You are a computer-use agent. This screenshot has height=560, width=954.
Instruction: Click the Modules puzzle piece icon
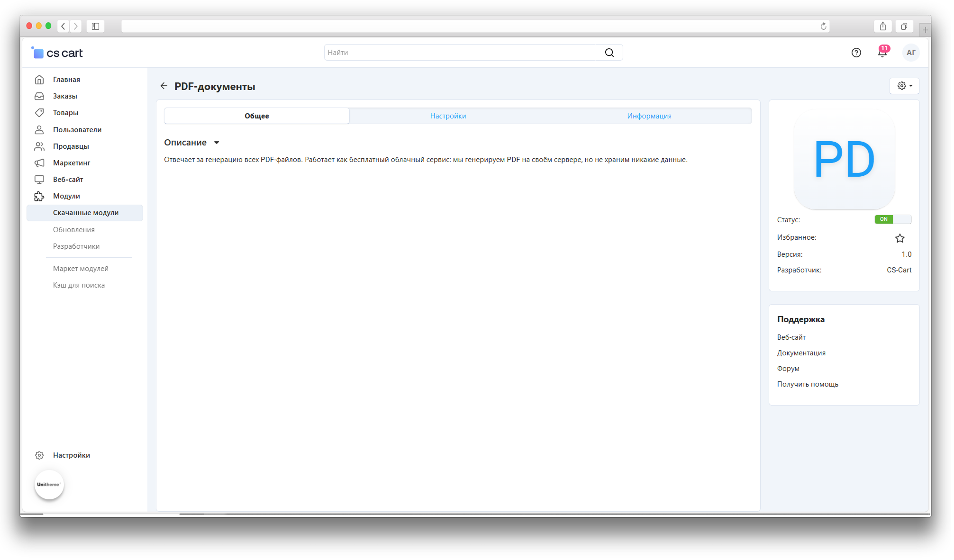pyautogui.click(x=39, y=196)
